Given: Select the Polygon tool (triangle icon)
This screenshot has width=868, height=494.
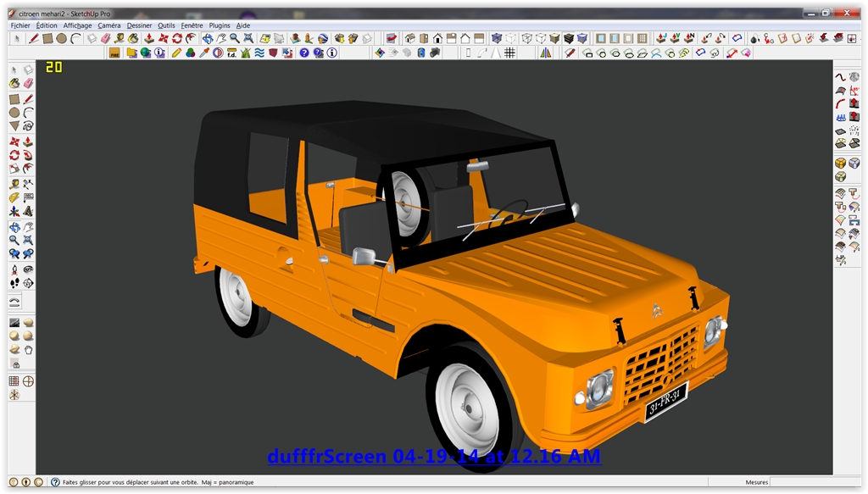Looking at the screenshot, I should (x=14, y=126).
